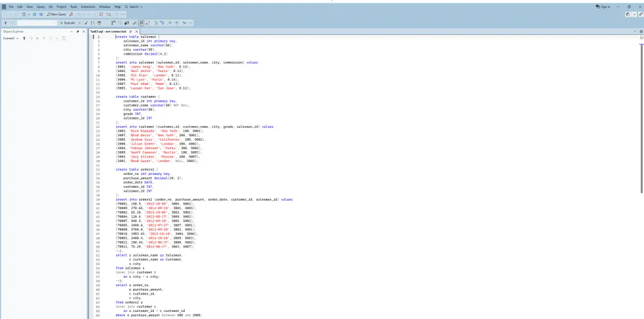Toggle auto-hide pin for Object Explorer
This screenshot has width=644, height=319.
pos(78,32)
